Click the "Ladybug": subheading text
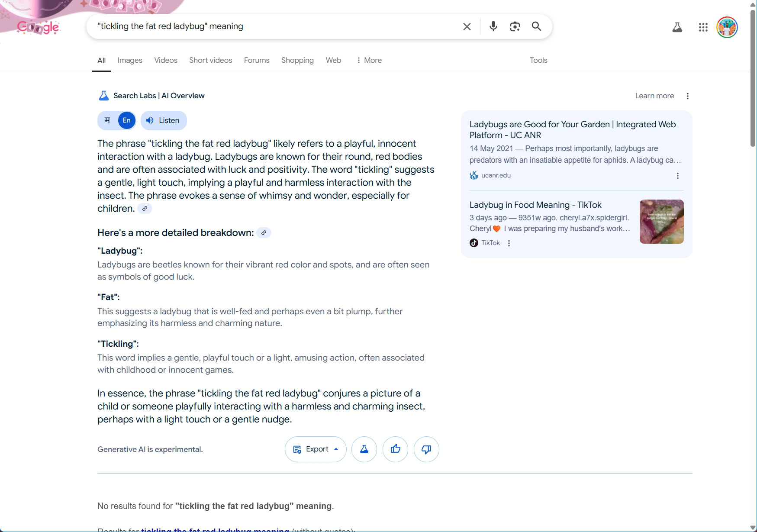Image resolution: width=757 pixels, height=532 pixels. 120,251
